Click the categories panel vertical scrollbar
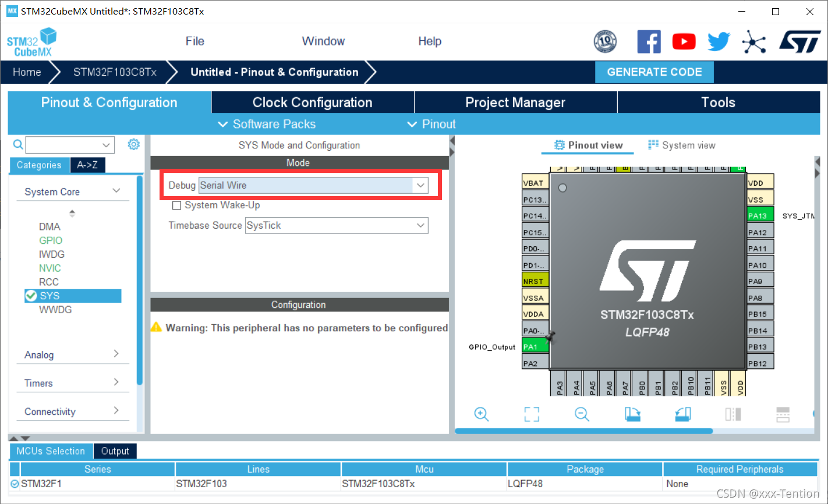Image resolution: width=828 pixels, height=504 pixels. pyautogui.click(x=139, y=281)
